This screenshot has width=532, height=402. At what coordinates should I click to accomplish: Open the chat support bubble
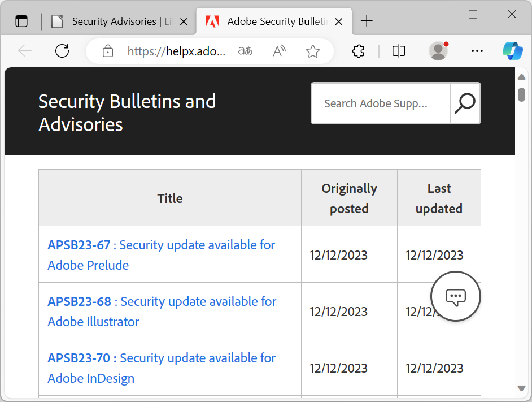[x=455, y=296]
